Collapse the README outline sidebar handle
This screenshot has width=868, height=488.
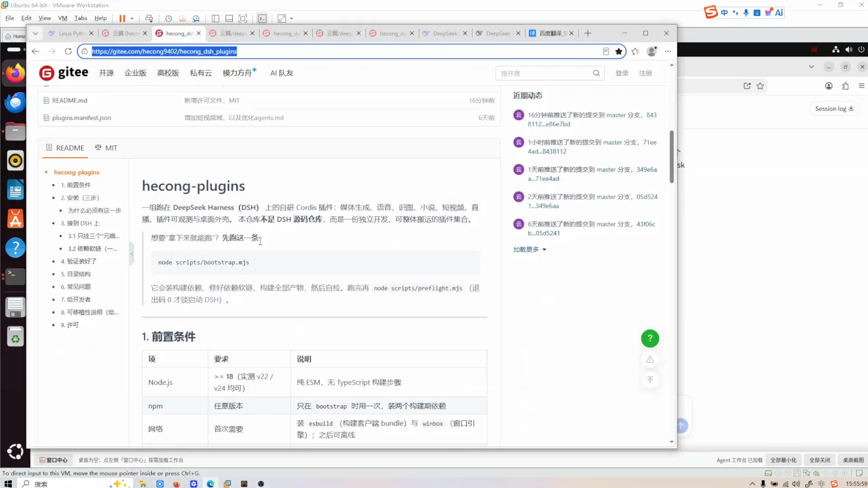[x=131, y=254]
